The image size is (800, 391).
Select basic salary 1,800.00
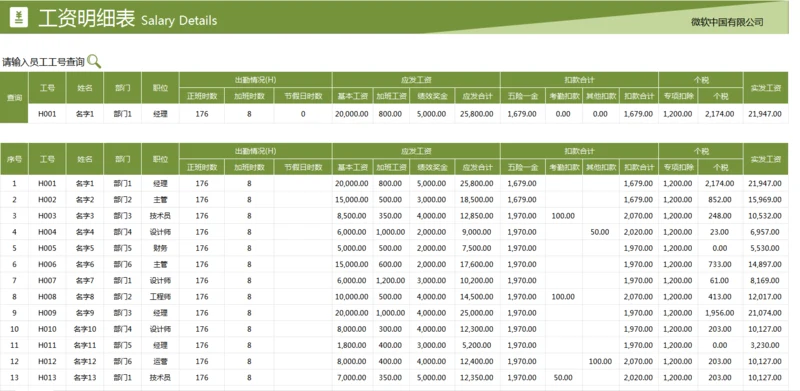click(352, 346)
